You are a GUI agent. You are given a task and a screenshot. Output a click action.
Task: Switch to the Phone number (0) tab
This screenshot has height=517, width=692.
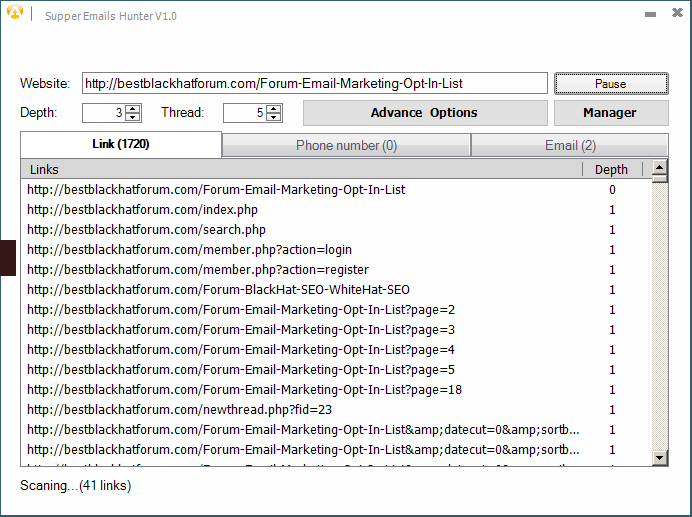346,145
